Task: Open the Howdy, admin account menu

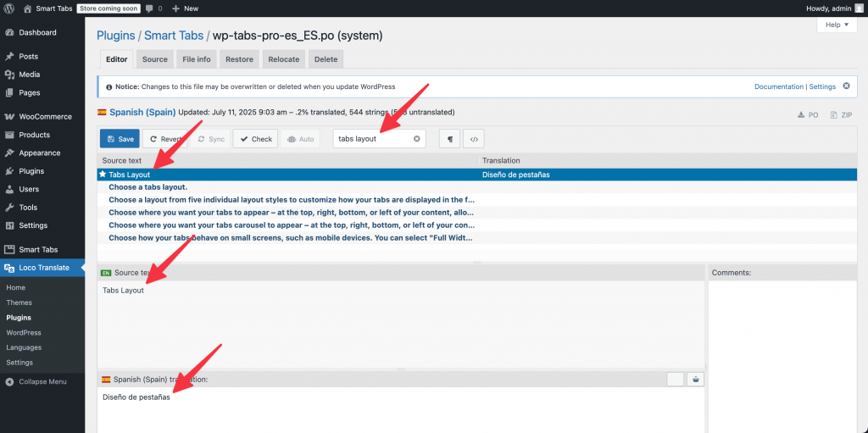Action: pos(834,8)
